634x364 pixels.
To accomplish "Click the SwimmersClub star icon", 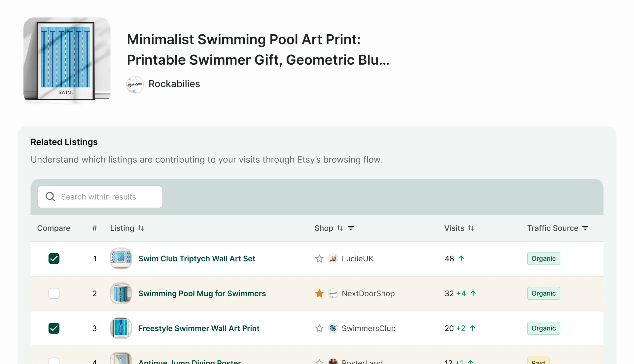I will pyautogui.click(x=319, y=328).
